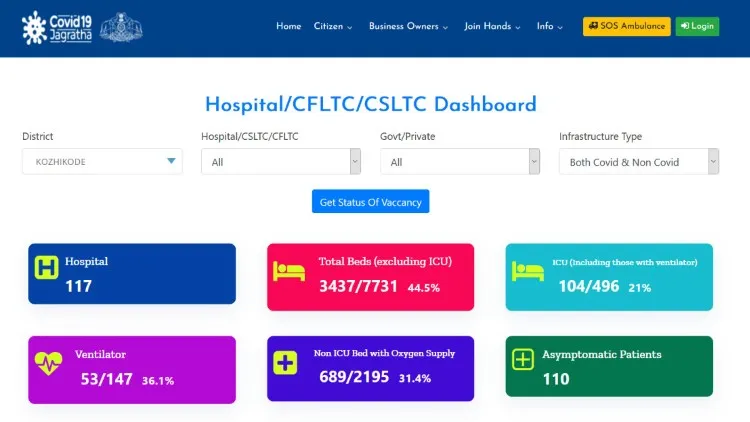Click the Ventilator value 53/147

coord(106,379)
